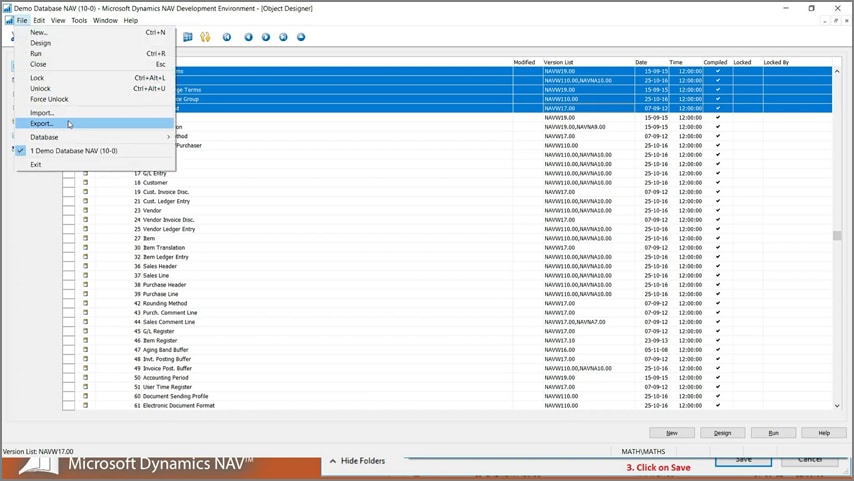
Task: Choose New... in the File menu
Action: 94,32
